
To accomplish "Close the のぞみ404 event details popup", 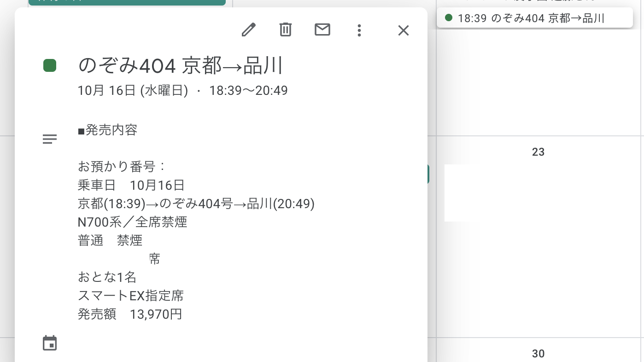I will (x=404, y=30).
